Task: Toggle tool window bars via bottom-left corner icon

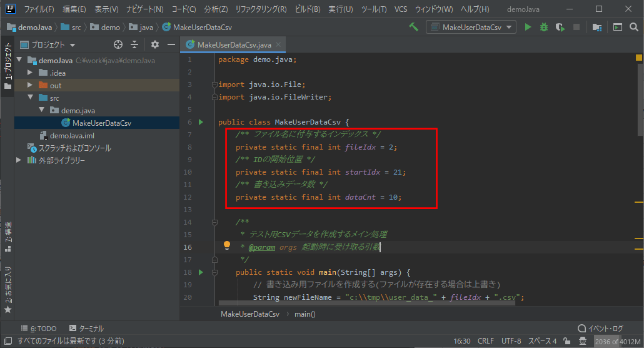Action: tap(8, 341)
